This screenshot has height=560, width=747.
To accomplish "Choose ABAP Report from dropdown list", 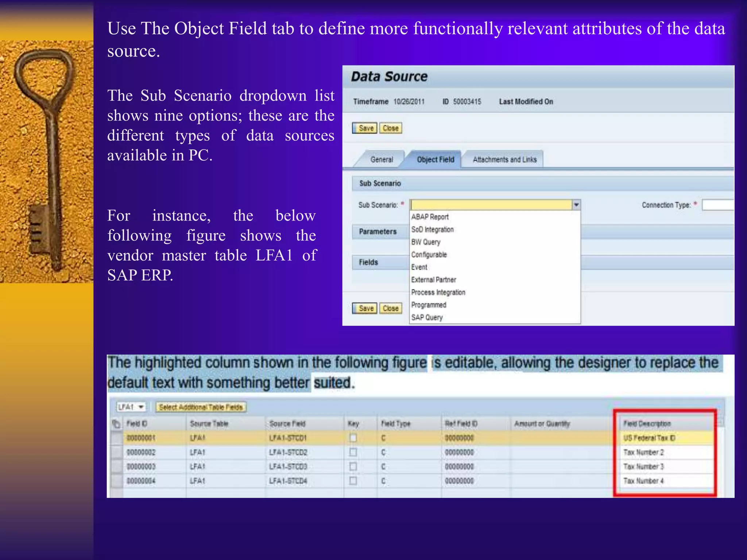I will click(430, 217).
